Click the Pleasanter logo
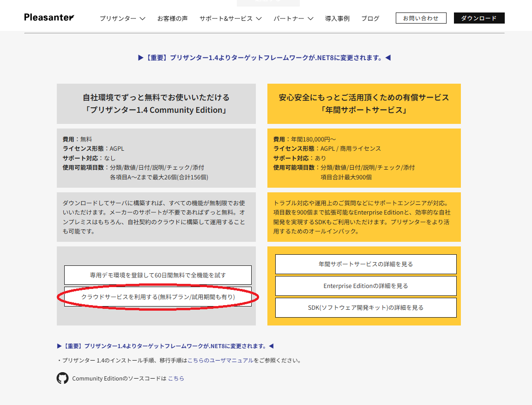The height and width of the screenshot is (405, 532). [x=49, y=17]
